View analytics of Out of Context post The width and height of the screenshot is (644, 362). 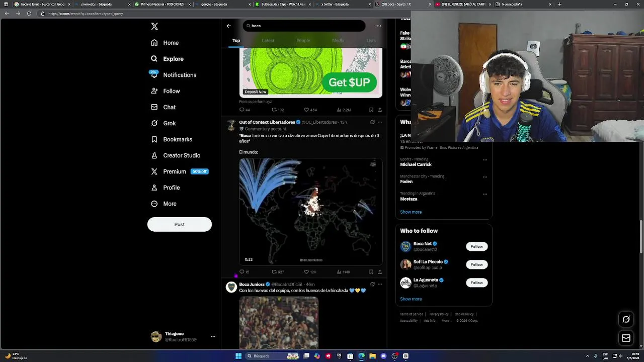(343, 272)
